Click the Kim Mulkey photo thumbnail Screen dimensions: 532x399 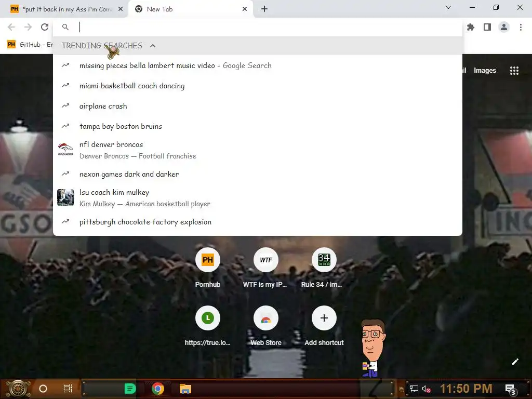[x=65, y=197]
